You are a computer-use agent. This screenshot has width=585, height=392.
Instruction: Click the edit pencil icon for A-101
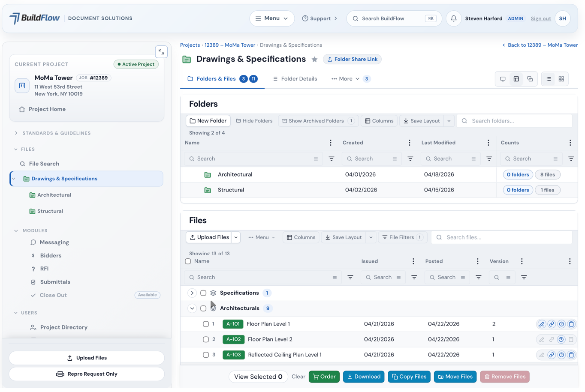tap(542, 324)
